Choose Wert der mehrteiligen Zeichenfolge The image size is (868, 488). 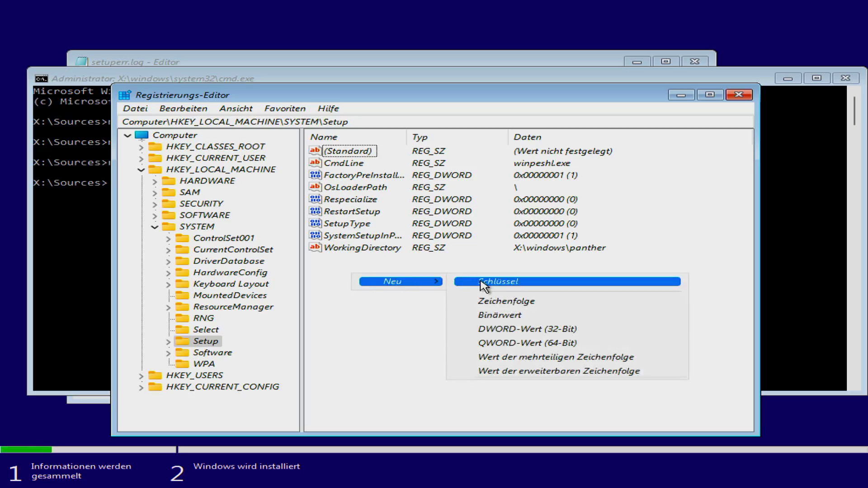(x=567, y=357)
